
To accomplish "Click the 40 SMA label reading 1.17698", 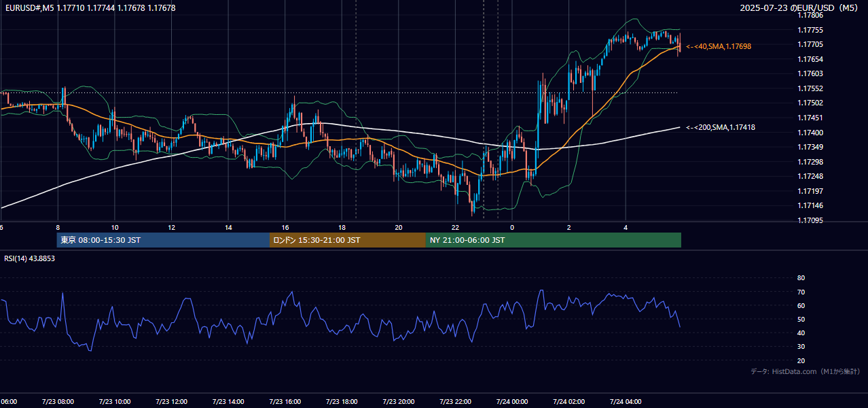I will coord(719,46).
